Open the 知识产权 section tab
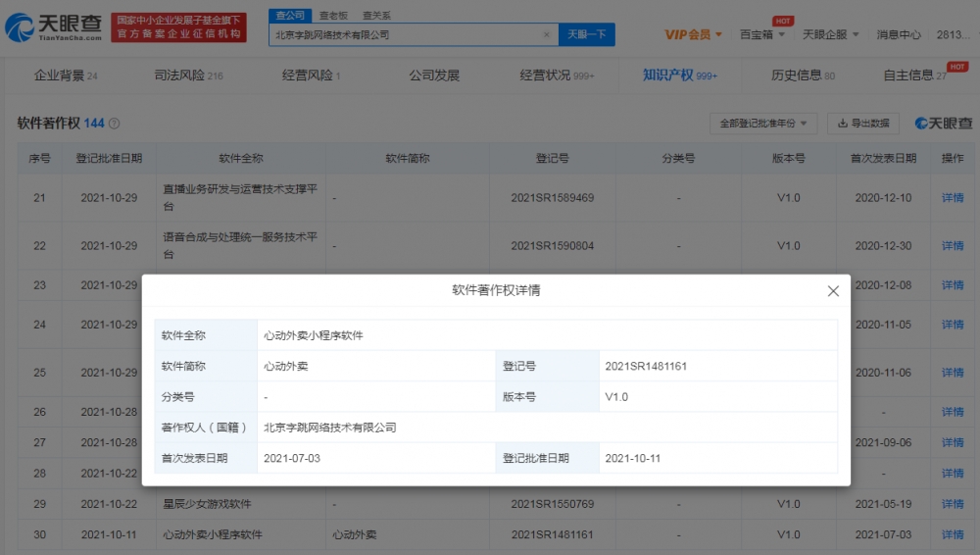Screen dimensions: 980x555 679,76
